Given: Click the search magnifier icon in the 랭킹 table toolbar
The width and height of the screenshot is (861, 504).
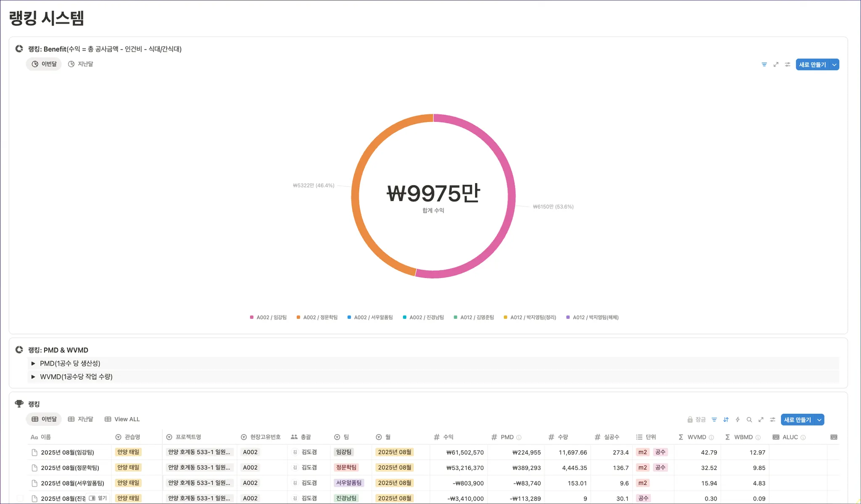Looking at the screenshot, I should coord(749,420).
